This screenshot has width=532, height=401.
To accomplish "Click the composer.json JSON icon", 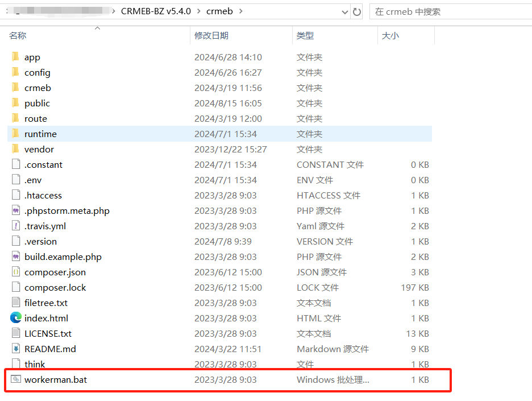I will point(16,272).
